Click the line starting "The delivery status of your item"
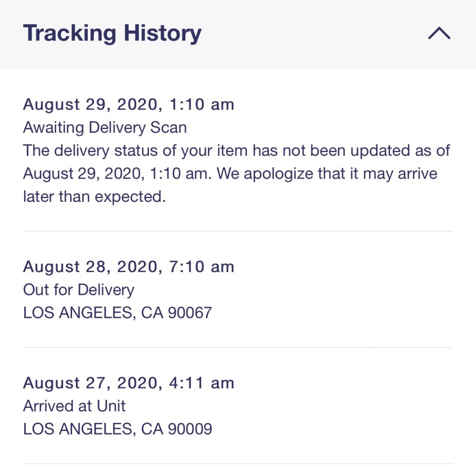Viewport: 476px width, 467px height. coord(237,151)
